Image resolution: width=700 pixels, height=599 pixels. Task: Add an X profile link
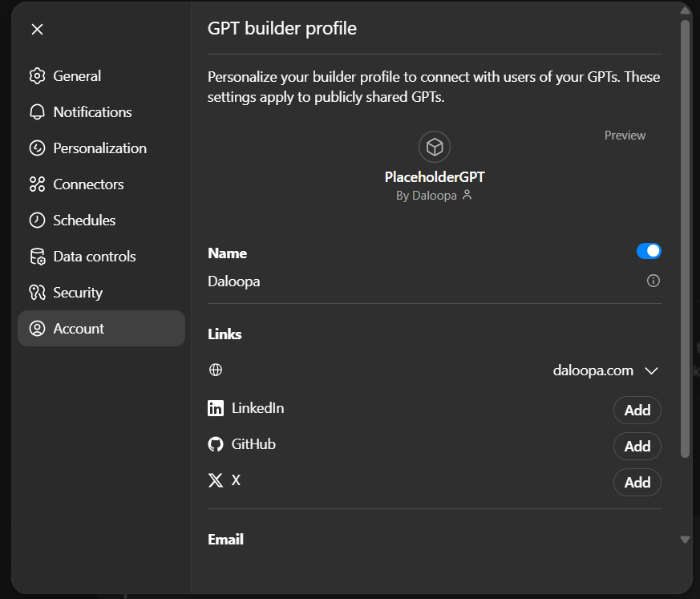tap(637, 482)
